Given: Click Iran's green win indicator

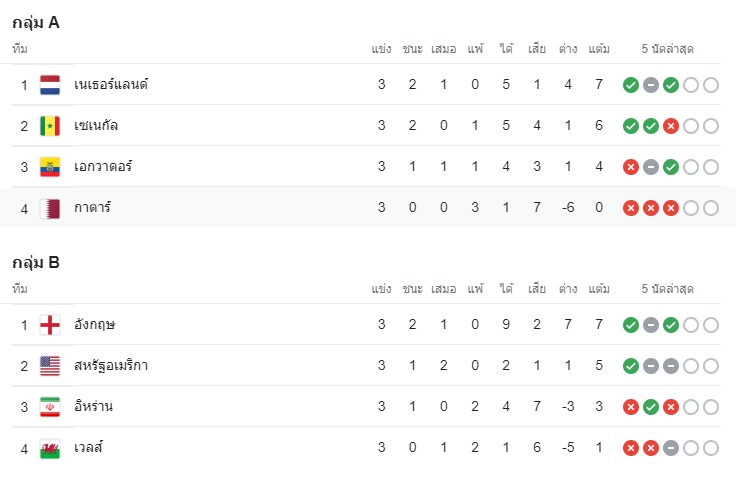Looking at the screenshot, I should click(x=651, y=407).
